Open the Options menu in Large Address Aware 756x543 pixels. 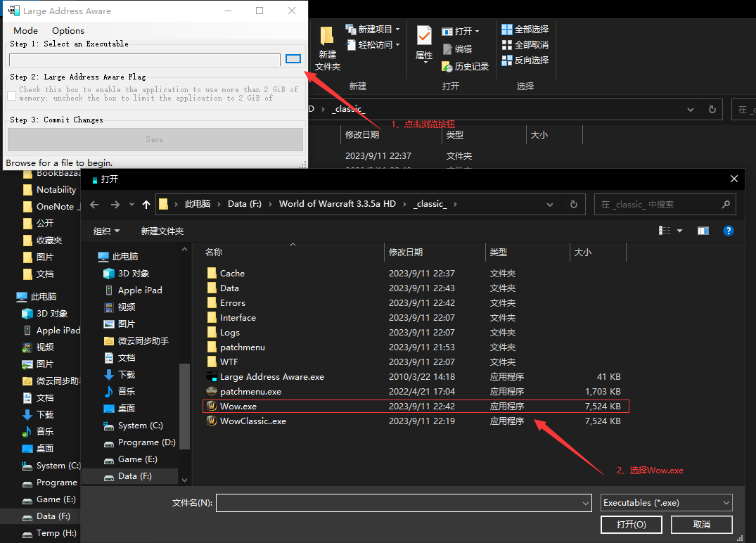pos(68,31)
